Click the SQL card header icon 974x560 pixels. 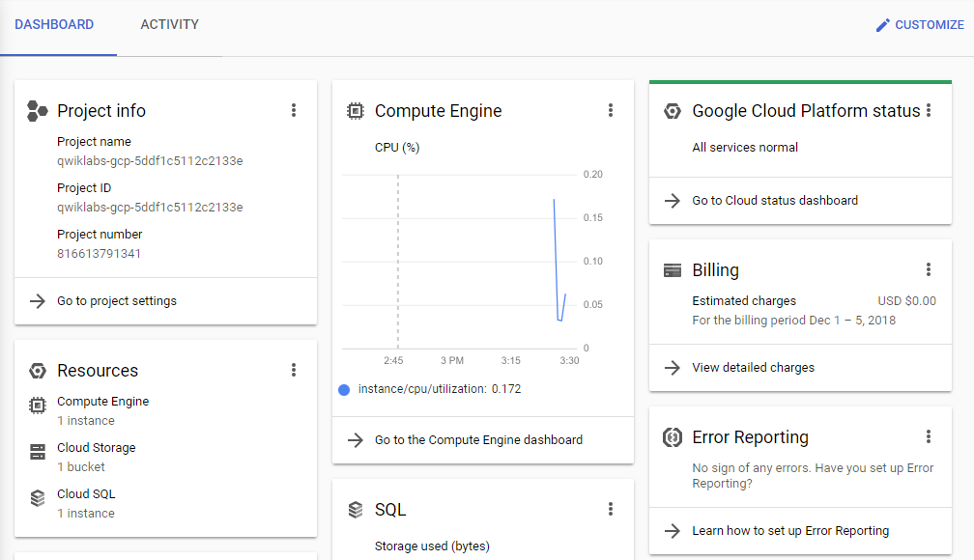click(x=356, y=510)
